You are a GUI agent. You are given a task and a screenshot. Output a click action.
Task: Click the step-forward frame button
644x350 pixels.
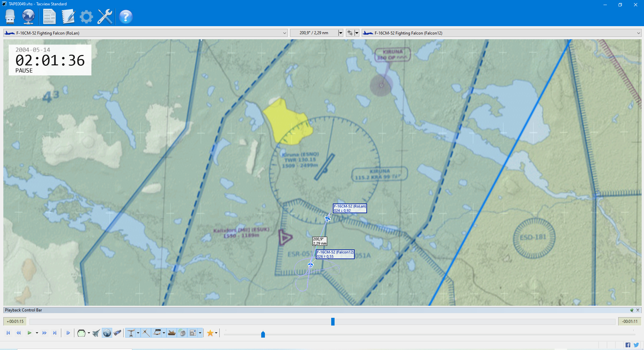tap(68, 333)
